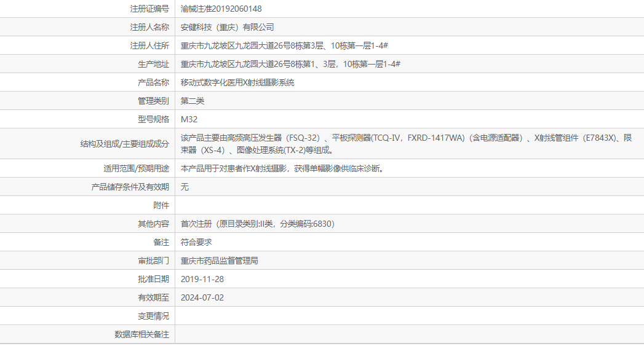
Task: Click the 管理类别 label
Action: point(153,101)
